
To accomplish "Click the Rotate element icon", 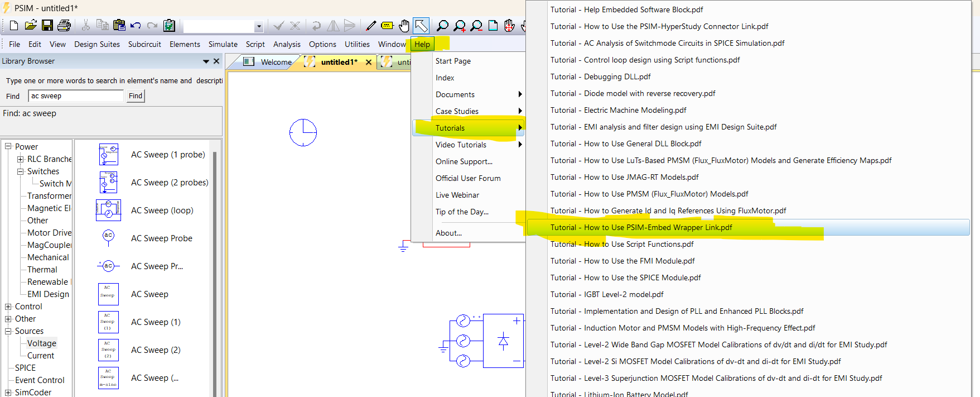I will tap(316, 26).
